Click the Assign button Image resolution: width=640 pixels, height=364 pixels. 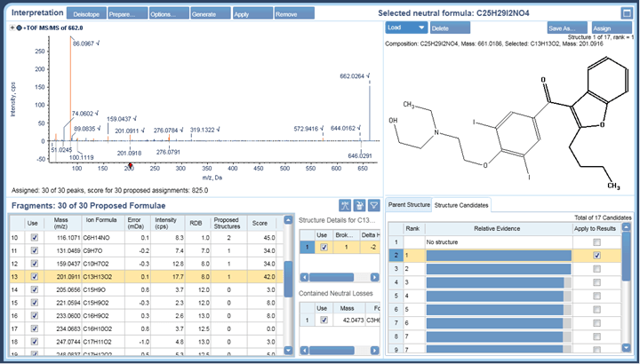tap(612, 28)
